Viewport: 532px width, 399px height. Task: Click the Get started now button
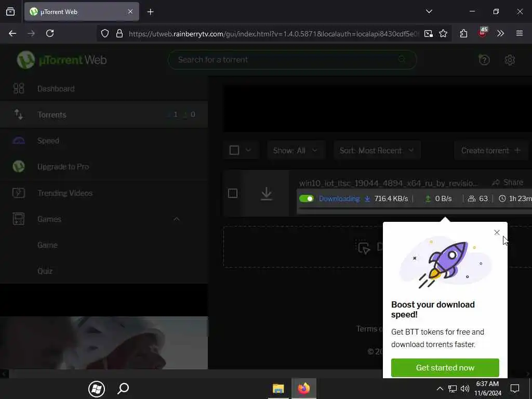point(445,368)
